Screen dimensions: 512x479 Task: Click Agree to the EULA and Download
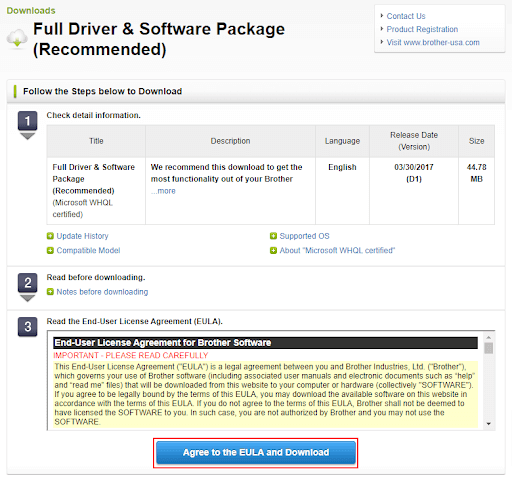pyautogui.click(x=256, y=453)
